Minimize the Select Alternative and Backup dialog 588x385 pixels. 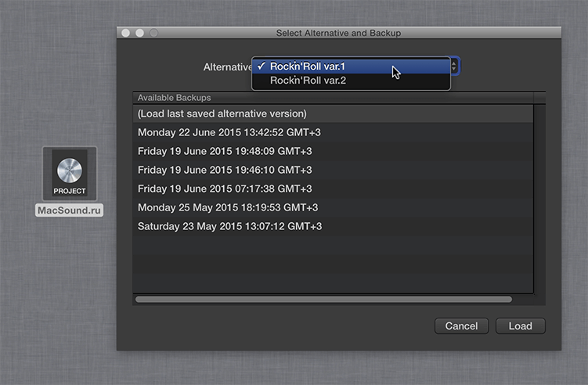point(139,33)
